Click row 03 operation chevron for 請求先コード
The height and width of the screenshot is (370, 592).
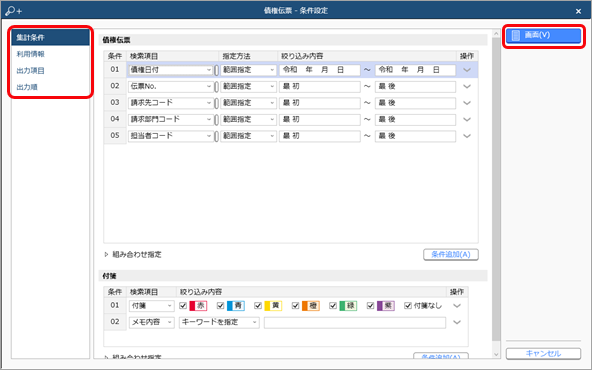coord(467,103)
